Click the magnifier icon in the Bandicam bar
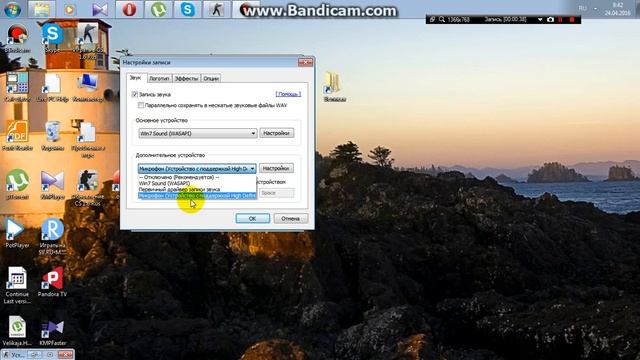This screenshot has width=640, height=360. [x=442, y=20]
